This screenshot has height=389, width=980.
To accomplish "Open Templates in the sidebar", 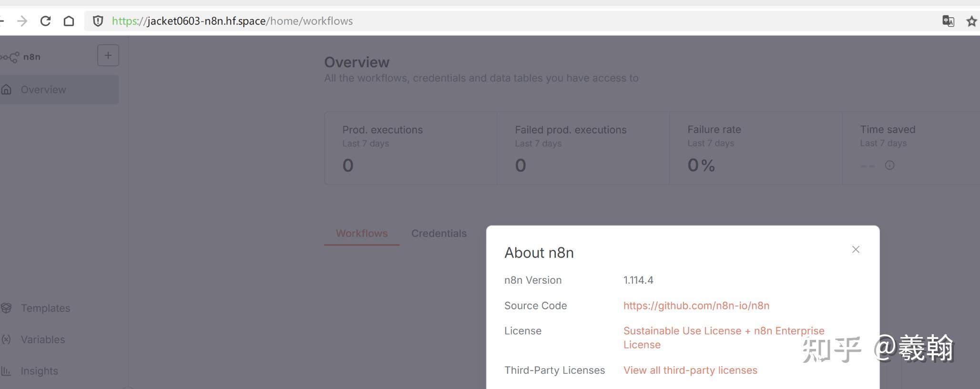I will pos(45,308).
